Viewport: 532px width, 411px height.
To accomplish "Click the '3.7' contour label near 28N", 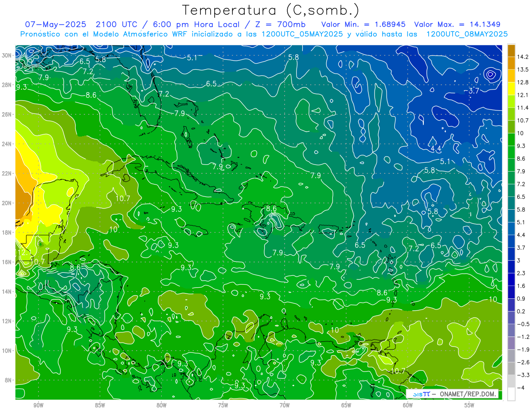I will coord(473,91).
